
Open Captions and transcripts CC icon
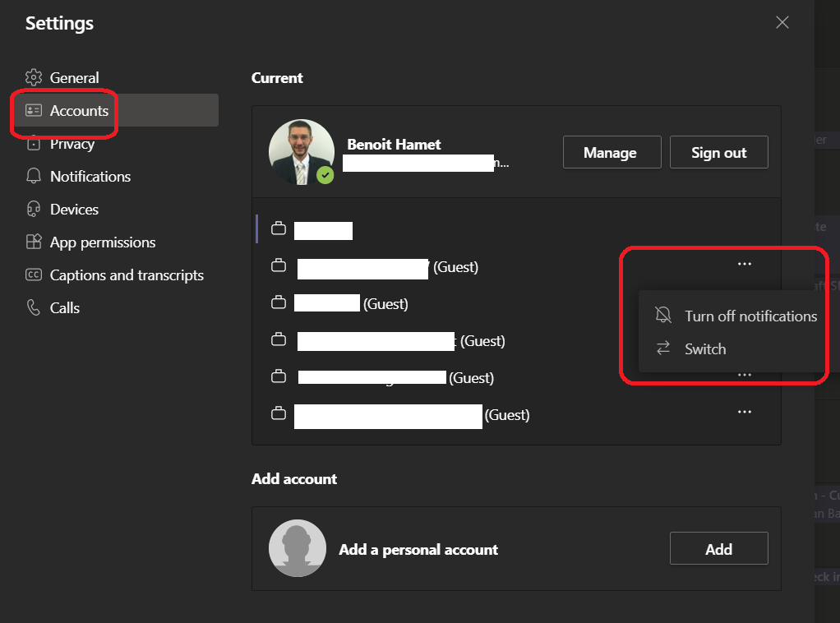point(34,275)
